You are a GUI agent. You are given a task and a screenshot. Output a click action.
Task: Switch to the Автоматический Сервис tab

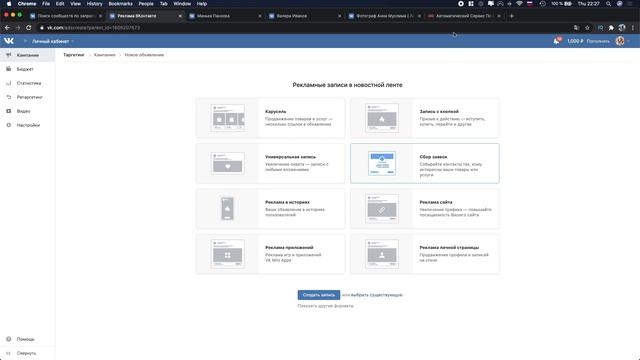[x=464, y=16]
